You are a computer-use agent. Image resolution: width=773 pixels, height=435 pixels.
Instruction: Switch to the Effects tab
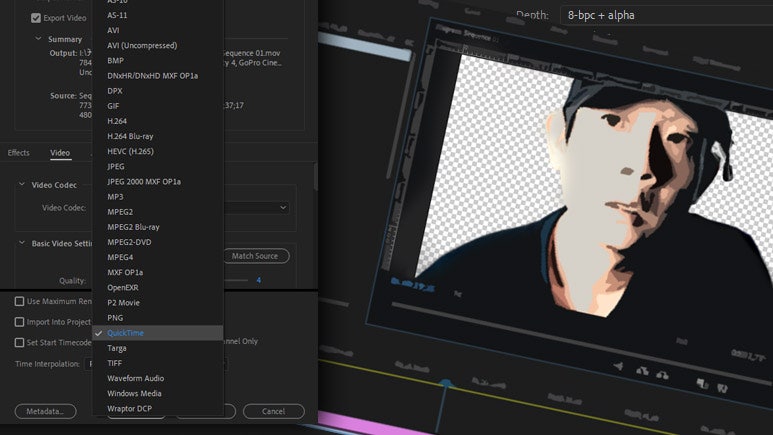click(18, 153)
